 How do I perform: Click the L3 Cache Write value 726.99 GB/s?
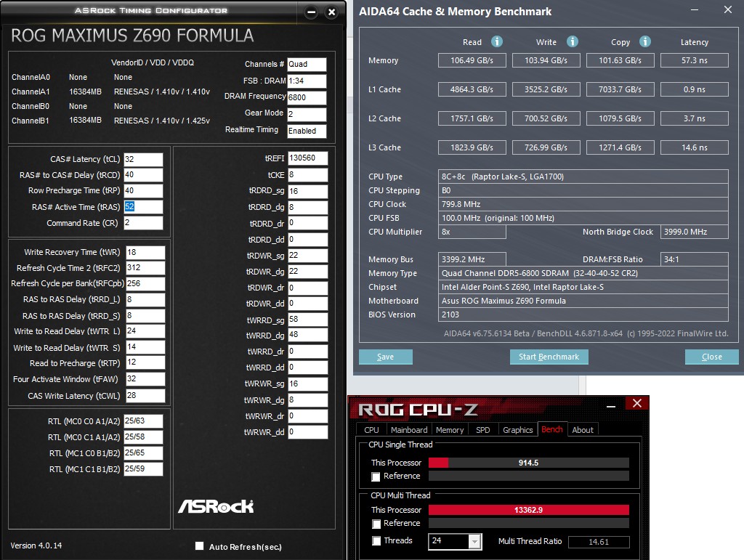[x=546, y=147]
